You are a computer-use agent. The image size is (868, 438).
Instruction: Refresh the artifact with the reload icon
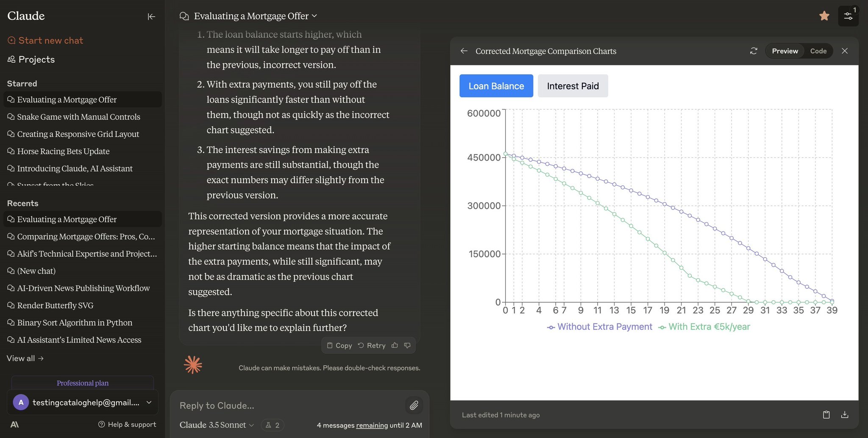(754, 51)
